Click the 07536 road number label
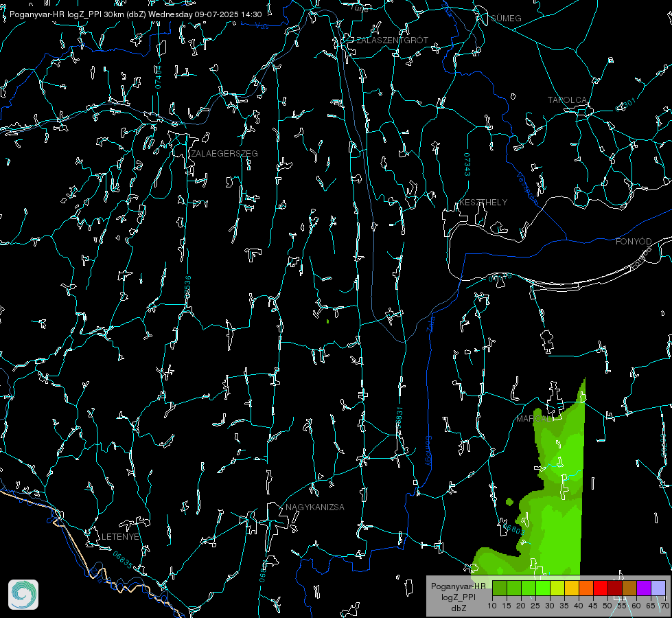672x618 pixels. tap(187, 287)
